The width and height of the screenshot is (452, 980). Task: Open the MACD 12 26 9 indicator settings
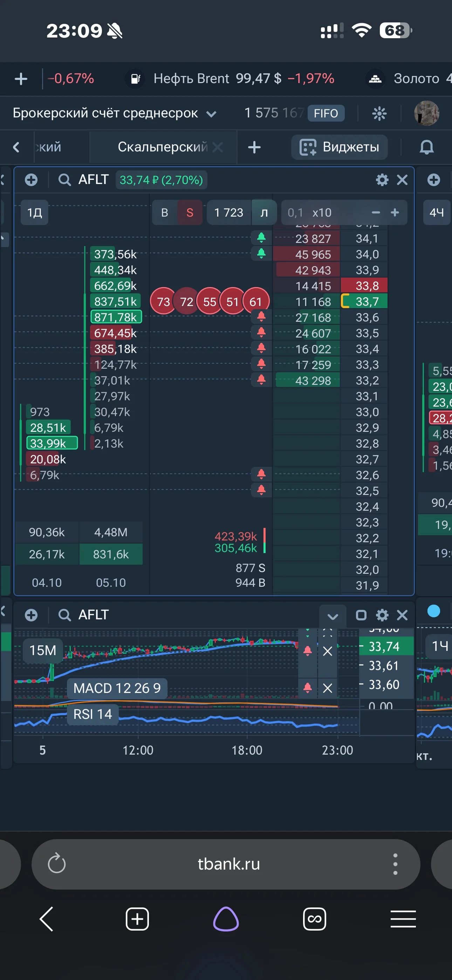(x=117, y=688)
